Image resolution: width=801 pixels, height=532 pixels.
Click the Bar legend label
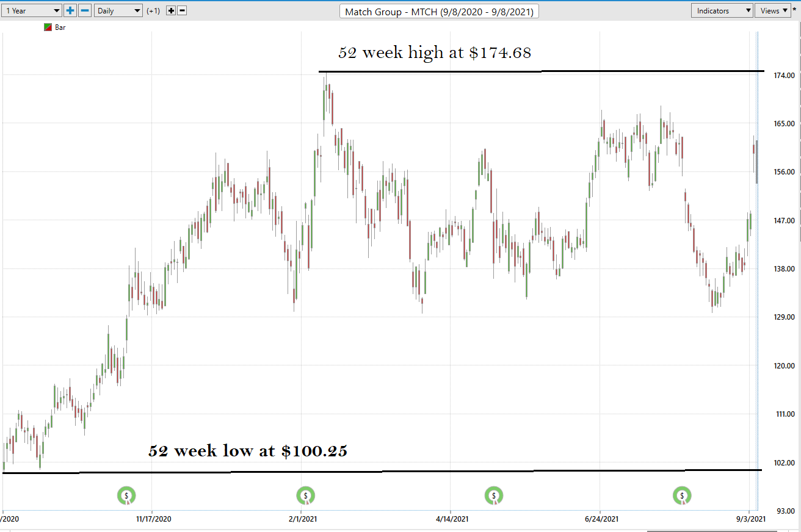[x=60, y=27]
